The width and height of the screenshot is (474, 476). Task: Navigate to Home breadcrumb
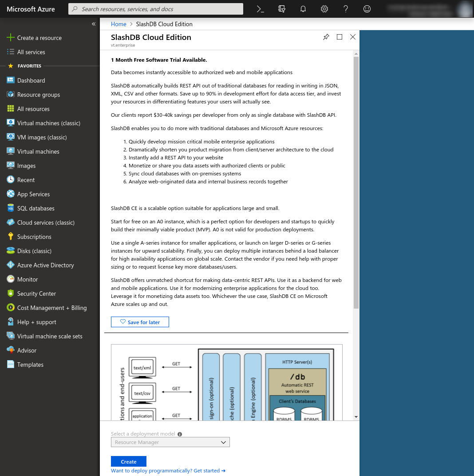point(118,24)
